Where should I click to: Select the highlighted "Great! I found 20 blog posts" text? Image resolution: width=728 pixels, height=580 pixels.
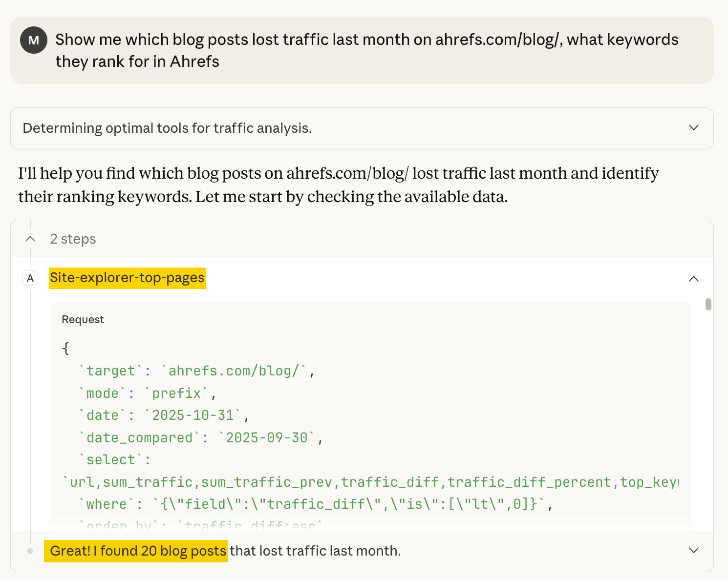tap(135, 551)
